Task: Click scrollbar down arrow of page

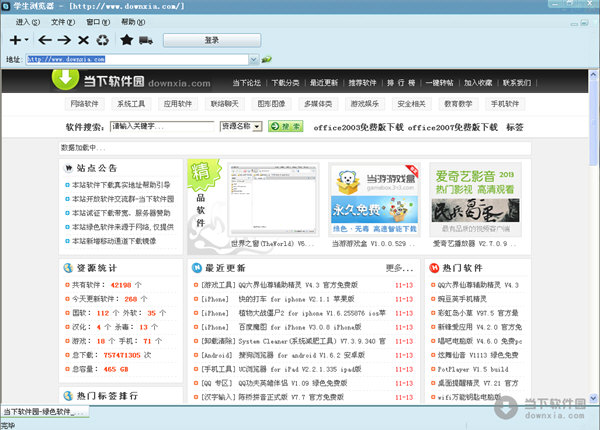Action: [x=593, y=398]
